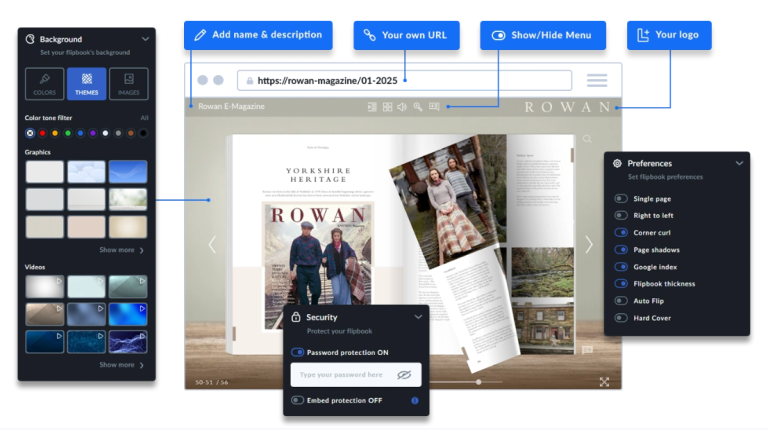Click the URL address bar
This screenshot has height=430, width=768.
[405, 81]
